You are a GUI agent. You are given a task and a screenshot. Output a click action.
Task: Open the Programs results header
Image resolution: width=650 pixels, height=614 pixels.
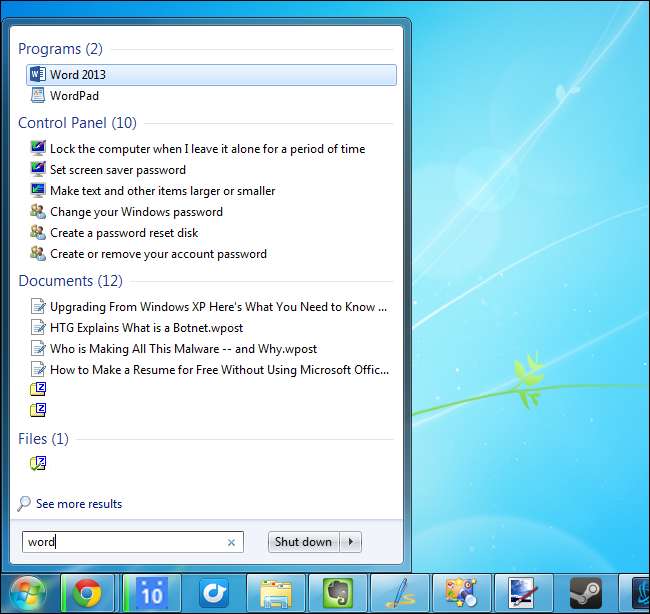[60, 49]
